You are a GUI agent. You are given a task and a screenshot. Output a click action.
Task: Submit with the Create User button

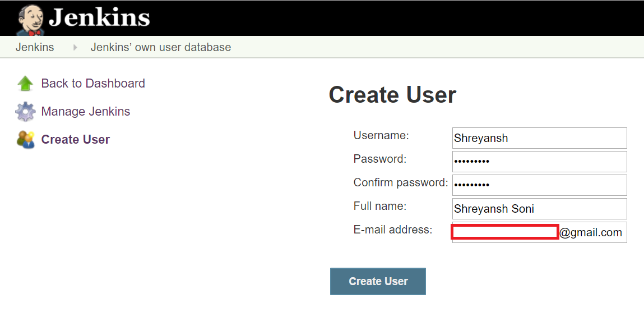378,282
